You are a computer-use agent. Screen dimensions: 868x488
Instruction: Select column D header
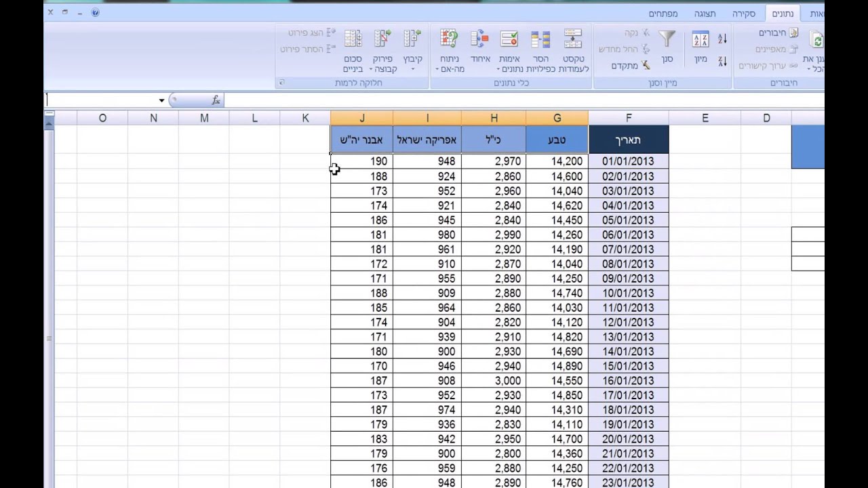(x=766, y=118)
